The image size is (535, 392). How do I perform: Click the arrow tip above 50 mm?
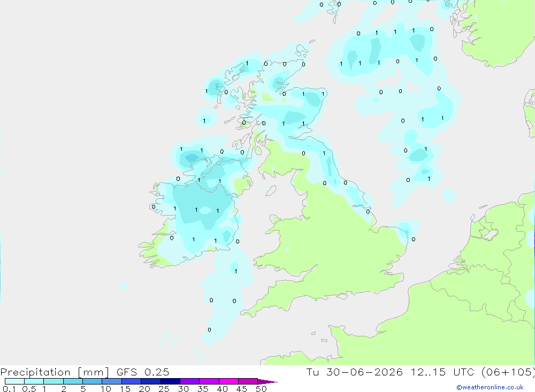[x=267, y=382]
